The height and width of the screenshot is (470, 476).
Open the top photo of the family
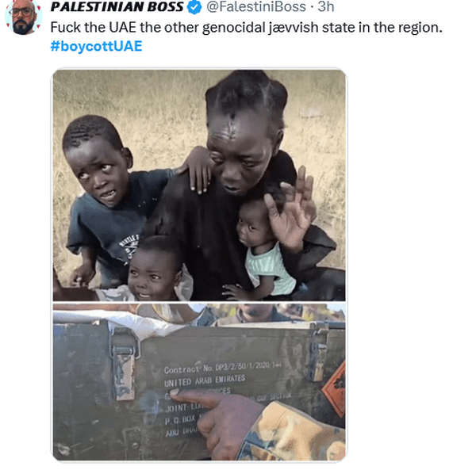coord(199,185)
